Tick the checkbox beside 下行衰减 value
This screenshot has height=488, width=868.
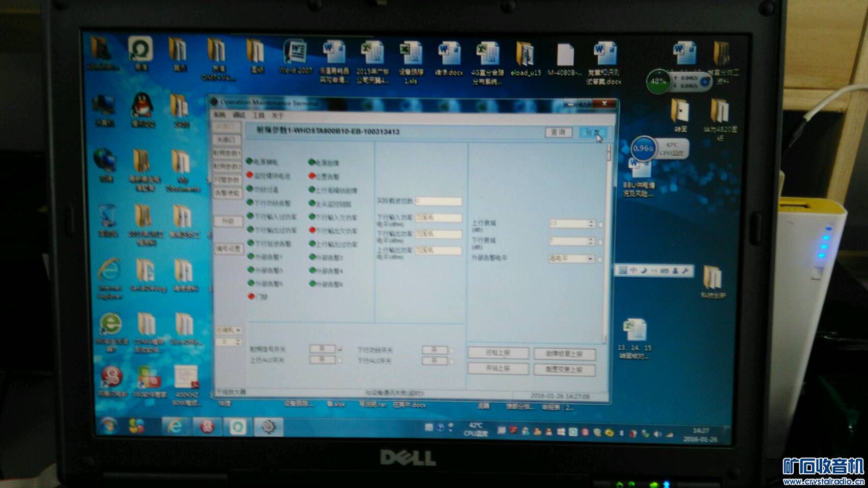click(x=600, y=242)
